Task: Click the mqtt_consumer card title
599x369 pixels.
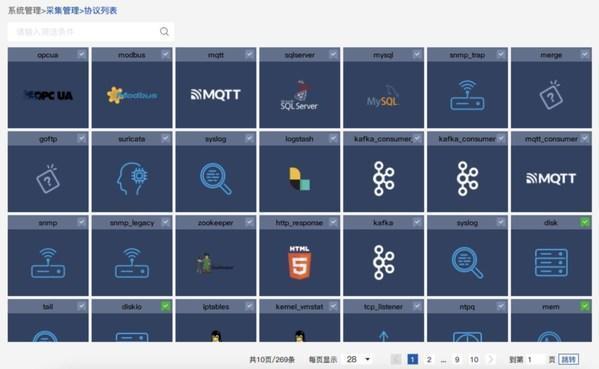Action: (551, 139)
